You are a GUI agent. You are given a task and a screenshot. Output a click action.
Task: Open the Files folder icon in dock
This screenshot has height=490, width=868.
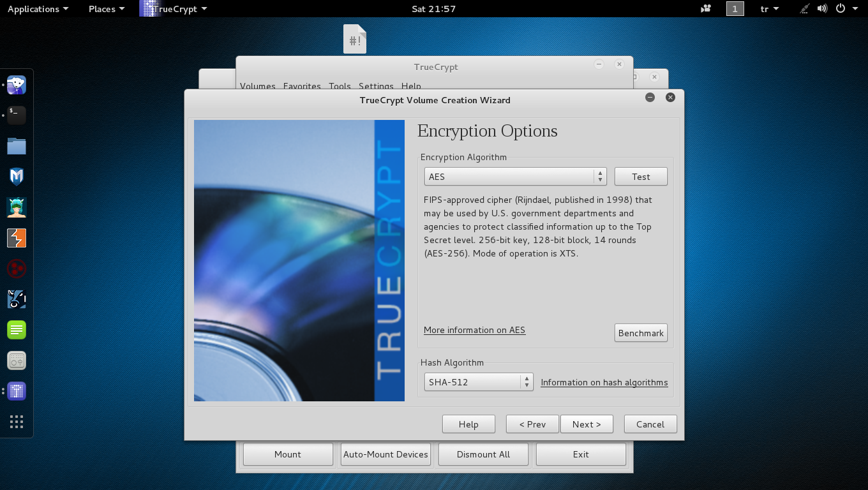(17, 146)
